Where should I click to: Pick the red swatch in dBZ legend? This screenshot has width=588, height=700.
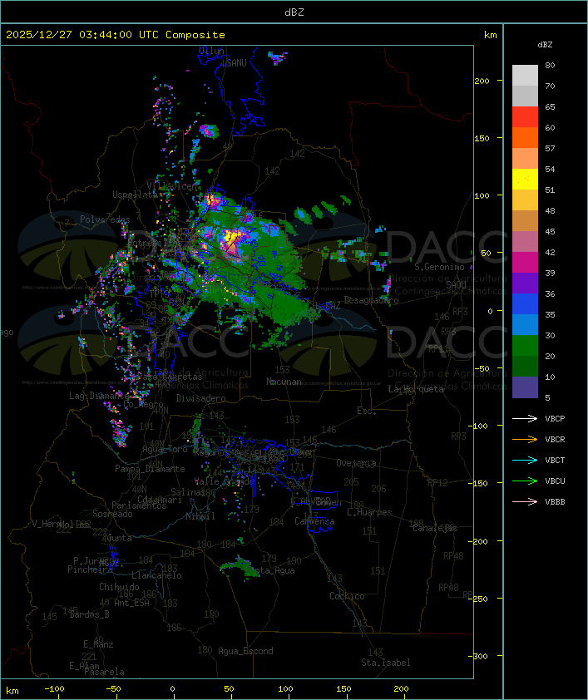pyautogui.click(x=525, y=117)
